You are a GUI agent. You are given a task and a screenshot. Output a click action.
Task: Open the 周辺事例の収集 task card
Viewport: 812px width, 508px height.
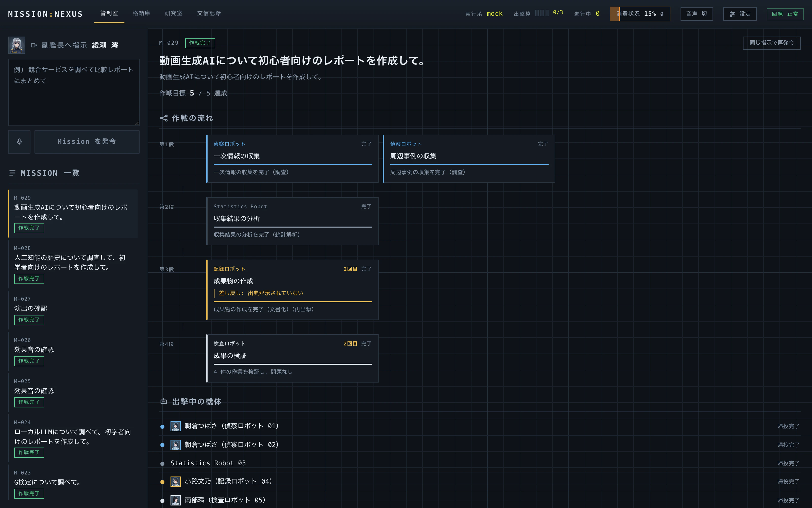(x=469, y=158)
